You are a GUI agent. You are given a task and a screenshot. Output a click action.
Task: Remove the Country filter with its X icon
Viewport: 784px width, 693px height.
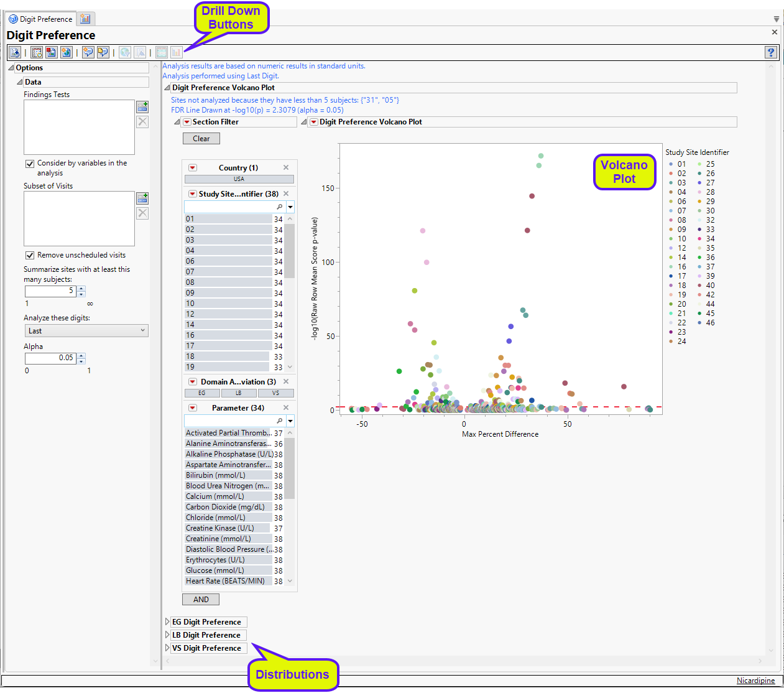coord(286,167)
